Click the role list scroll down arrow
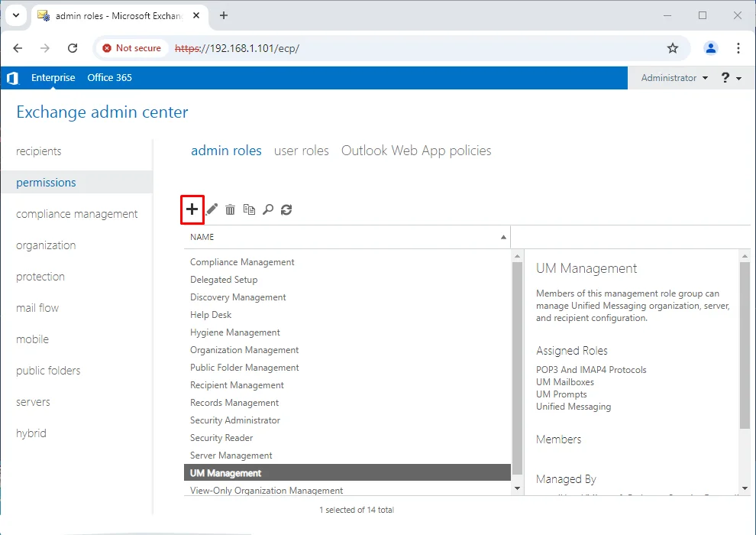The width and height of the screenshot is (756, 535). coord(517,488)
